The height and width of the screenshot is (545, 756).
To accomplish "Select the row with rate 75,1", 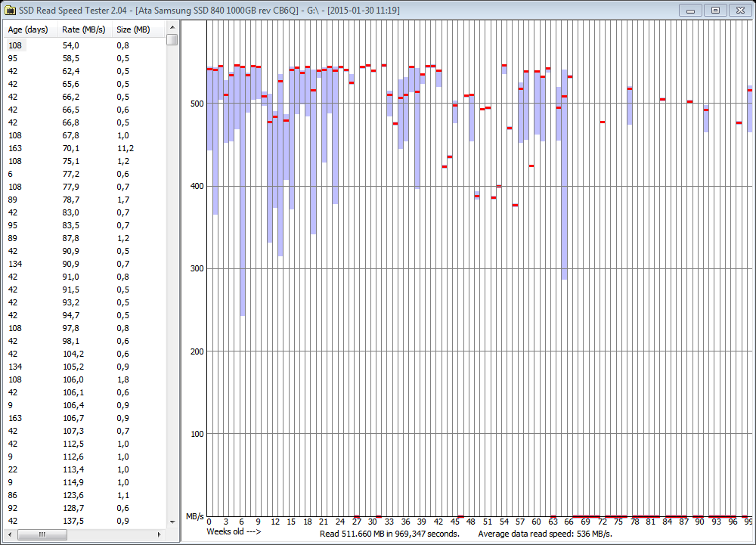I will [85, 161].
